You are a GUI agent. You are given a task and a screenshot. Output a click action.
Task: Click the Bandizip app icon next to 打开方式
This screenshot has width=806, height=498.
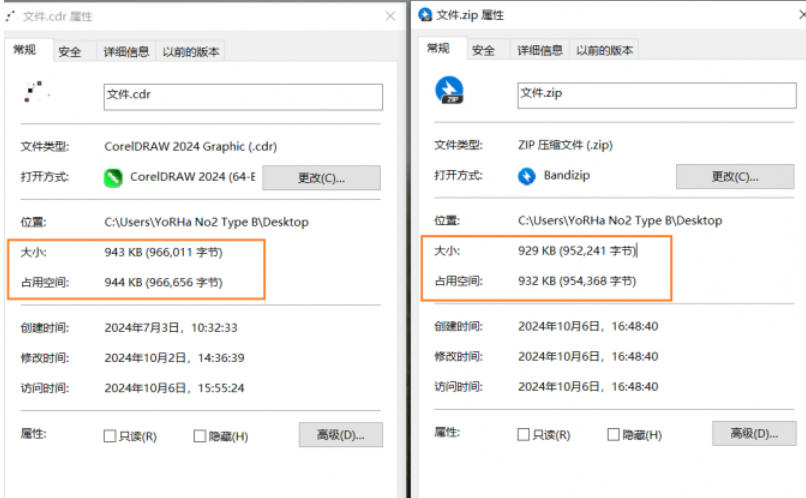pos(526,176)
